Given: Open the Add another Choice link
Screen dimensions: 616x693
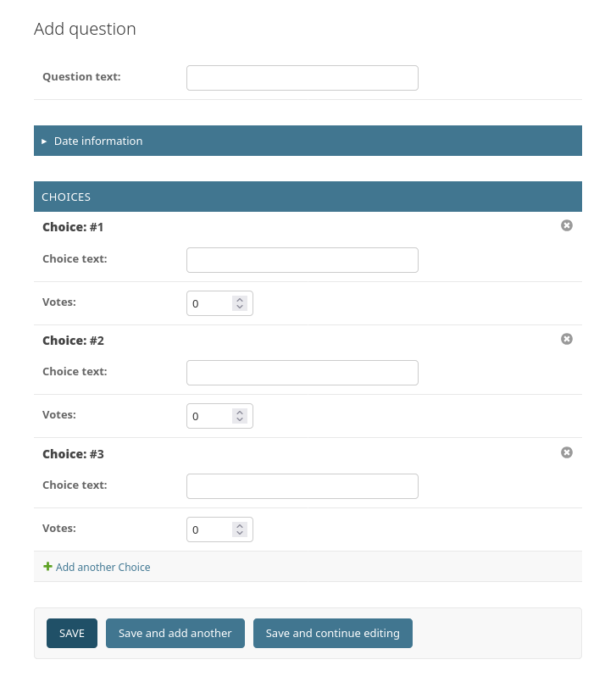Looking at the screenshot, I should [x=103, y=567].
